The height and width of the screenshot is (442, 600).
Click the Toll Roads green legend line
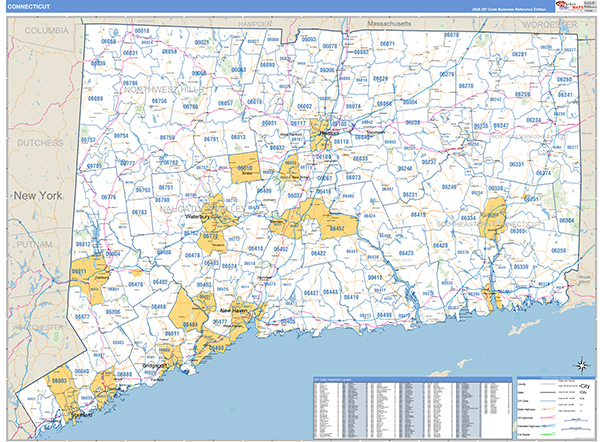click(549, 434)
